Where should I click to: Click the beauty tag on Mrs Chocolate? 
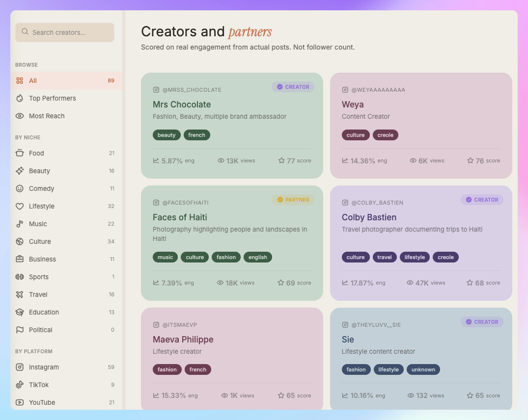tap(167, 135)
